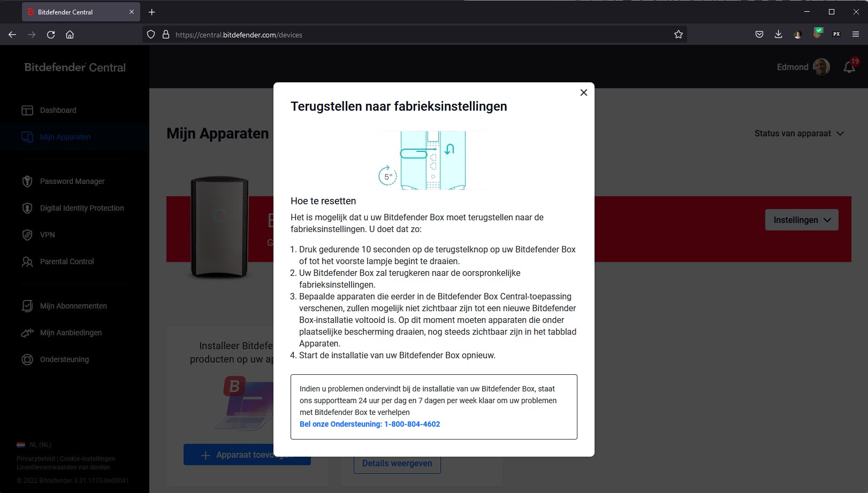This screenshot has height=493, width=868.
Task: Click the browser forward arrow
Action: (32, 35)
